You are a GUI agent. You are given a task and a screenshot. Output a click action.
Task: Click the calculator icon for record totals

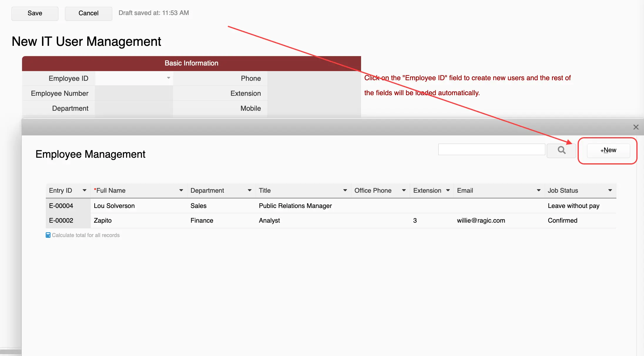48,235
